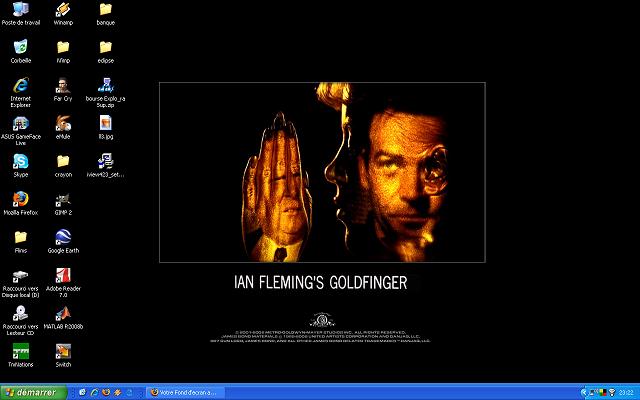Click the Mozilla Firefox desktop icon
Image resolution: width=640 pixels, height=400 pixels.
click(x=20, y=200)
